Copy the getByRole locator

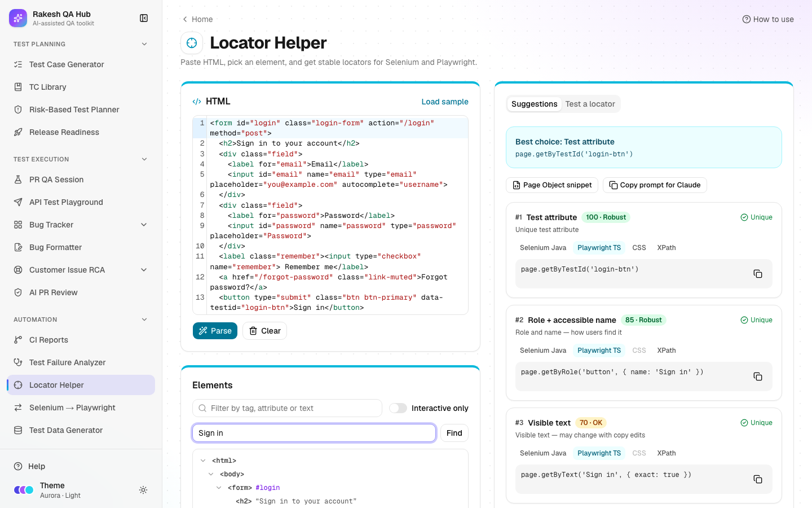[x=758, y=376]
